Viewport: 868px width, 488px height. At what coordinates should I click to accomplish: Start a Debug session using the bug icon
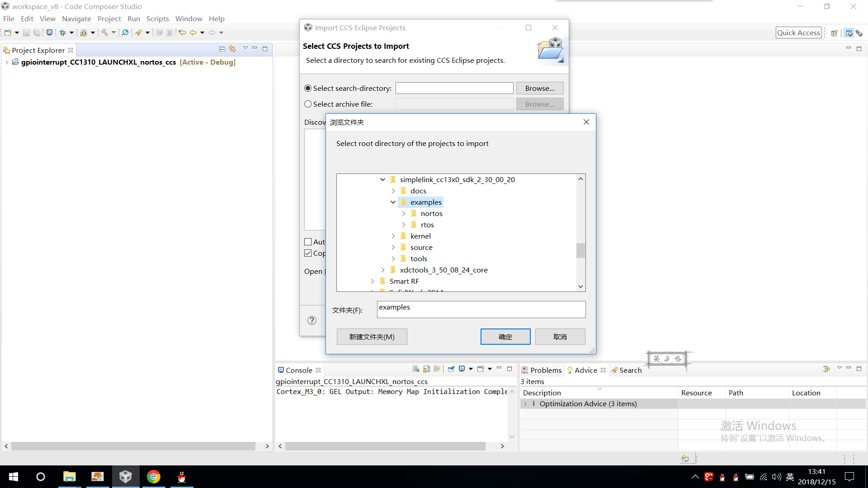pyautogui.click(x=62, y=32)
